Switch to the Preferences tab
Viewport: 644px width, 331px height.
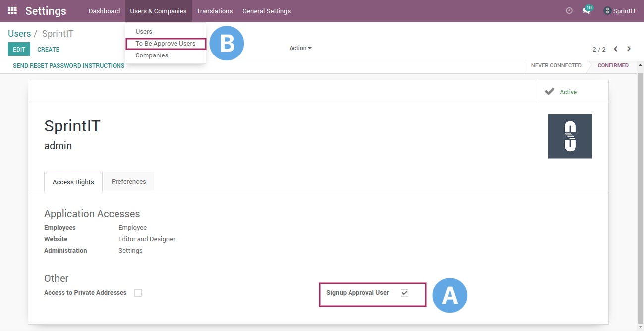[x=128, y=181]
